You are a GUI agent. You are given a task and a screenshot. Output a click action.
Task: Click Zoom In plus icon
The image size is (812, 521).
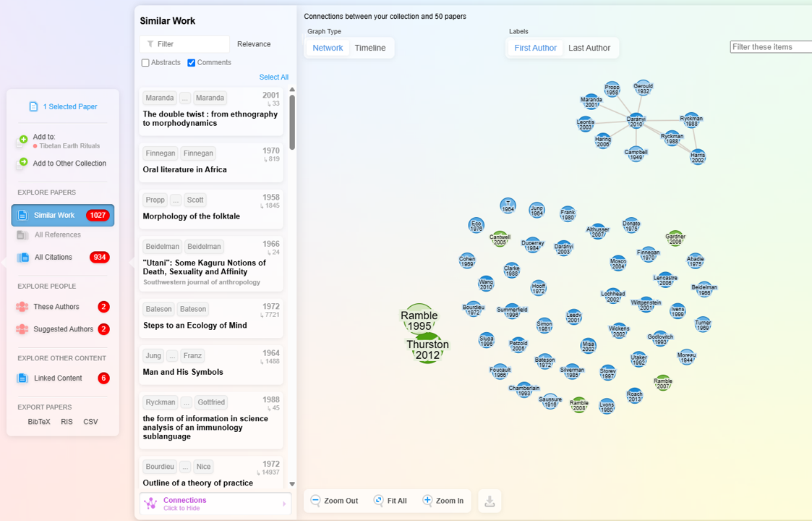(x=427, y=500)
